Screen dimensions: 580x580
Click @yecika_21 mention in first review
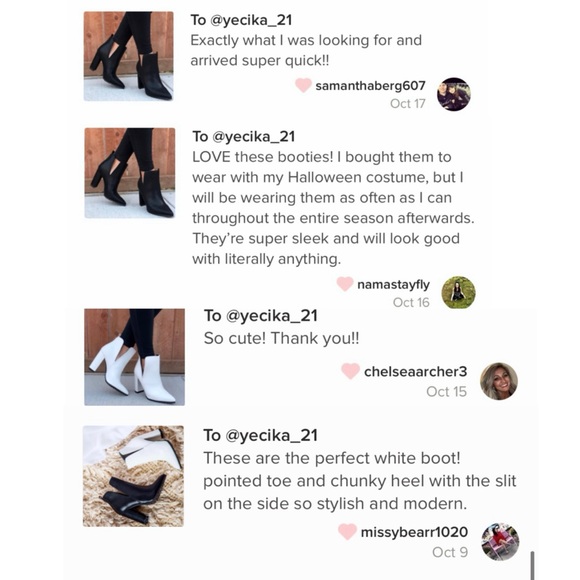[x=251, y=20]
